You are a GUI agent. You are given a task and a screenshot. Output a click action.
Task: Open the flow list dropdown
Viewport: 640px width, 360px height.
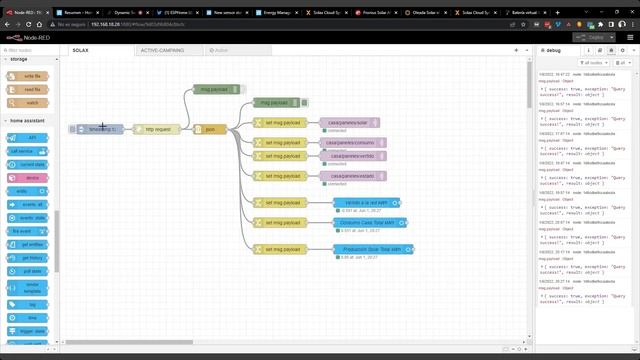(527, 50)
